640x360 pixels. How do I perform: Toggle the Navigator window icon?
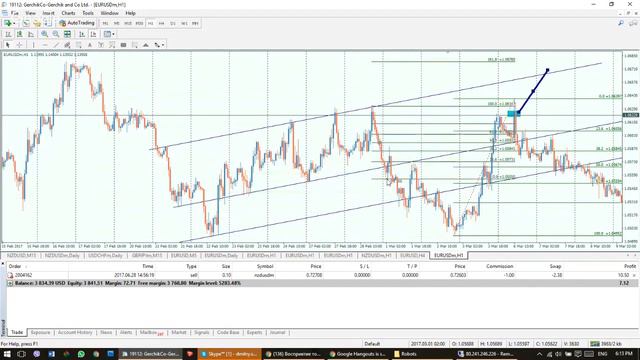(37, 23)
